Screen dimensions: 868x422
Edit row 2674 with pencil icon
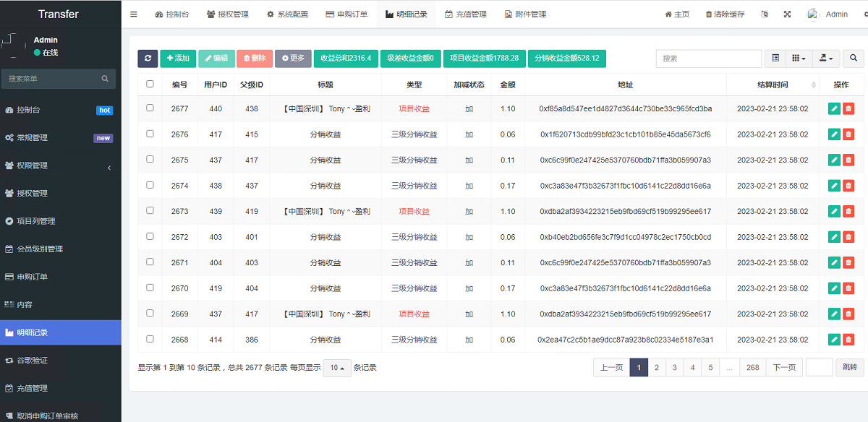(834, 186)
